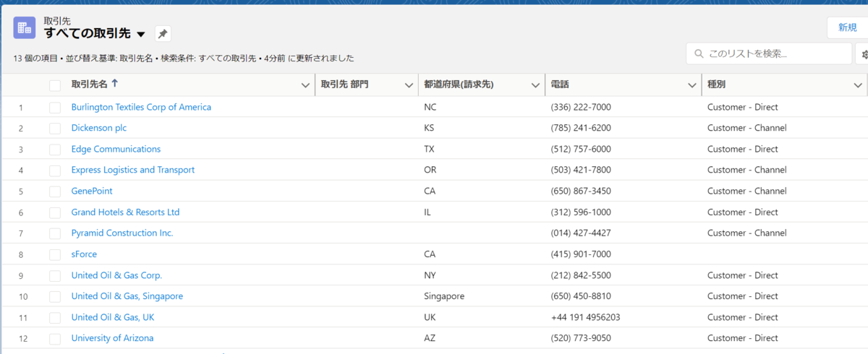The image size is (868, 354).
Task: Open the 電話 column menu
Action: click(692, 85)
